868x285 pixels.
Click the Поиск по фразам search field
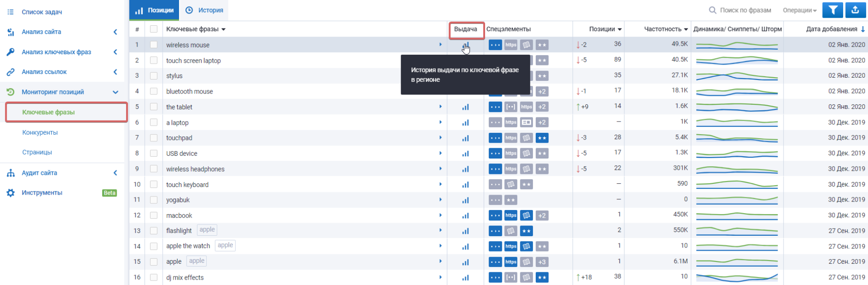click(x=745, y=10)
